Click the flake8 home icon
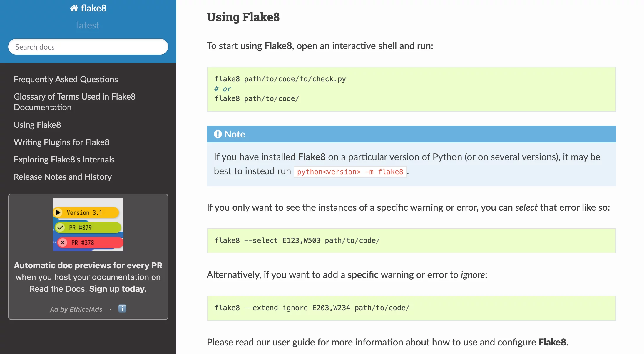 pyautogui.click(x=74, y=8)
